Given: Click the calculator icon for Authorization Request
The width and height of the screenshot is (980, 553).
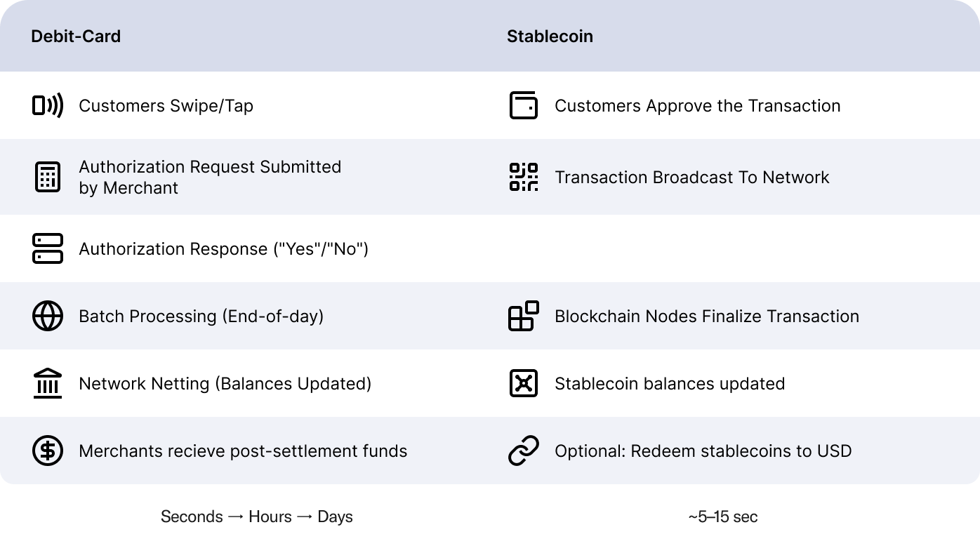Looking at the screenshot, I should 48,177.
